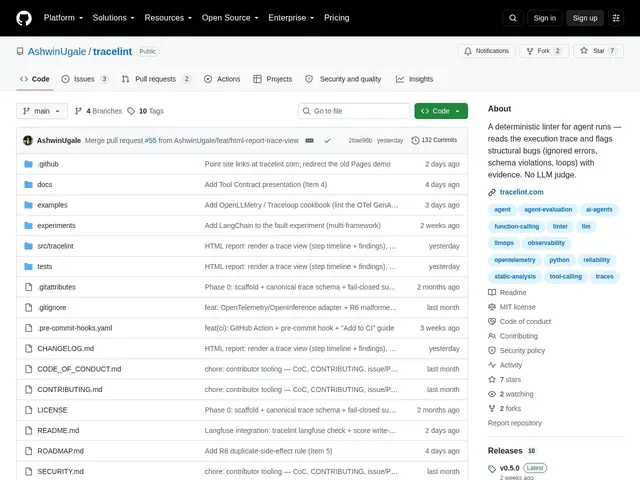The width and height of the screenshot is (640, 480).
Task: Expand the Enterprise menu
Action: (291, 18)
